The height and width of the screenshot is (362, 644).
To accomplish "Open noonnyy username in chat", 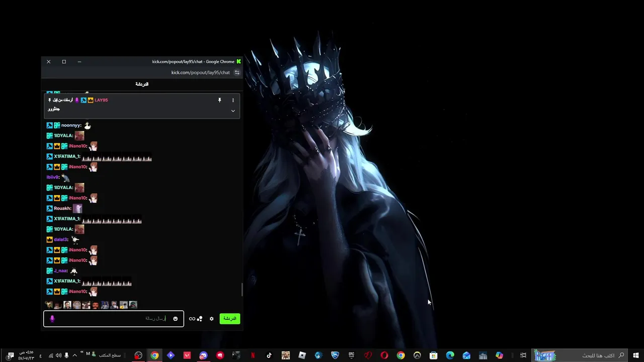I will 71,125.
